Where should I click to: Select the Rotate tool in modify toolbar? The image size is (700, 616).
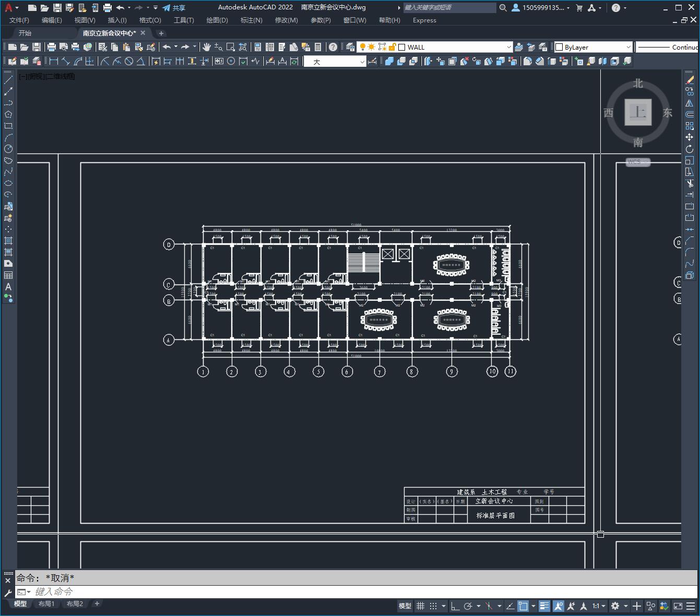[x=690, y=149]
